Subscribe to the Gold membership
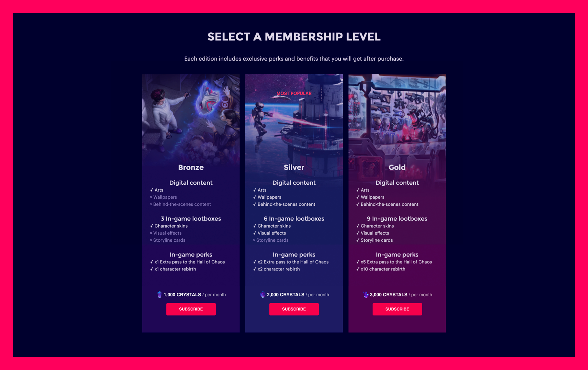The width and height of the screenshot is (588, 370). [x=397, y=309]
